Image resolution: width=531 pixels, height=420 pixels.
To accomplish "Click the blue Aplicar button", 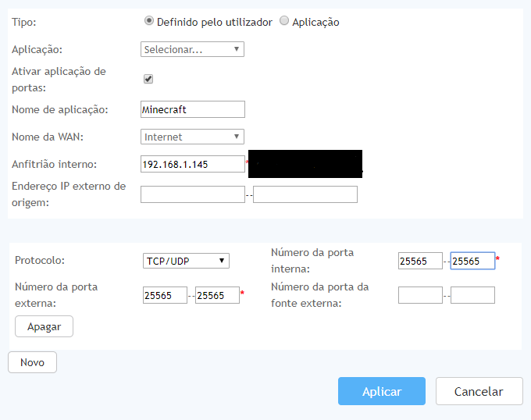I will pyautogui.click(x=381, y=391).
